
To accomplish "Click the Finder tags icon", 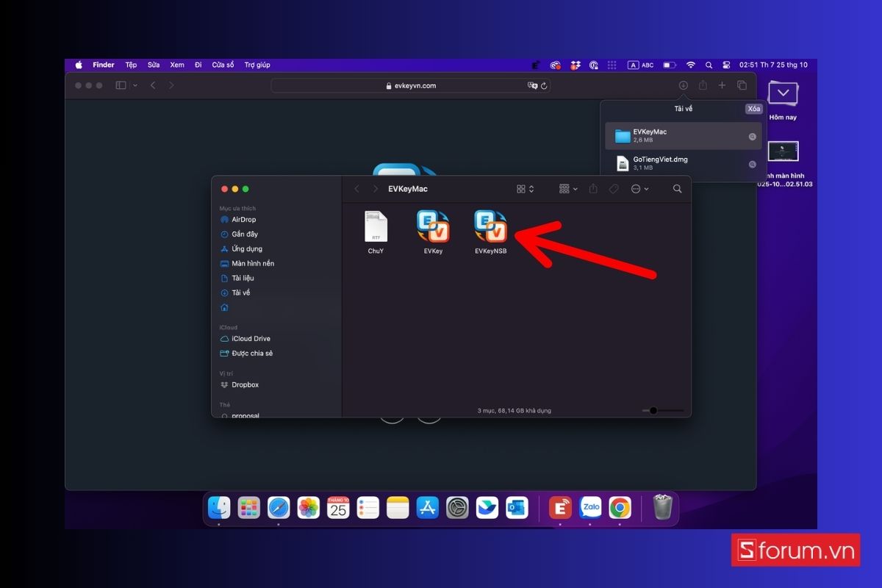I will point(613,189).
